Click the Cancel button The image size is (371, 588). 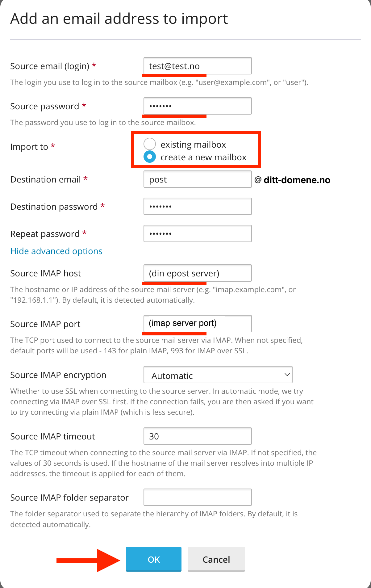tap(216, 559)
